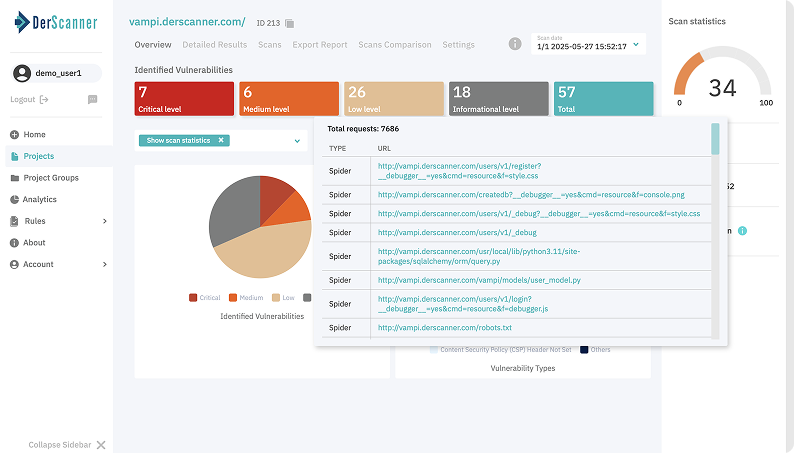
Task: Open the project Settings tab
Action: 458,45
